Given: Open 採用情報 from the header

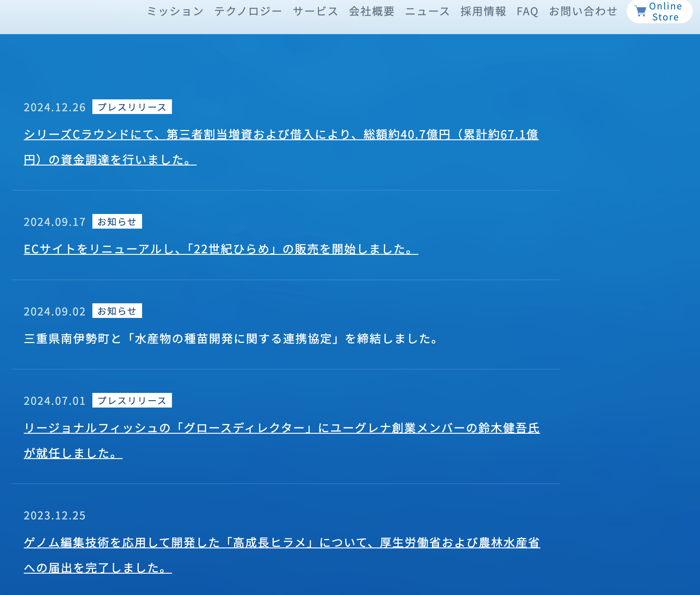Looking at the screenshot, I should coord(483,12).
